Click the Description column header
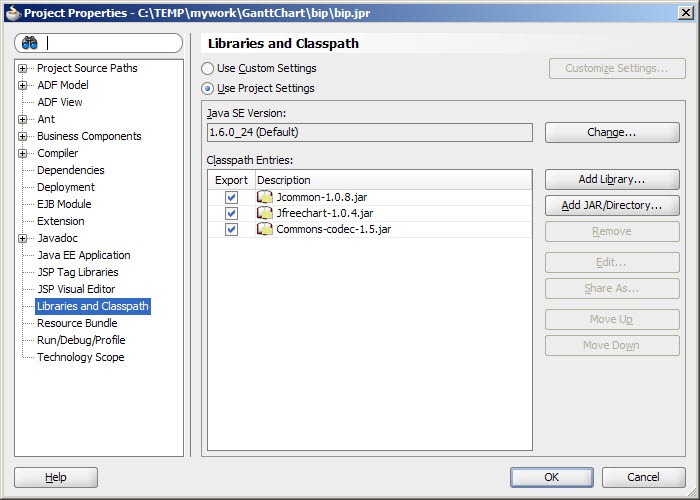 point(393,180)
